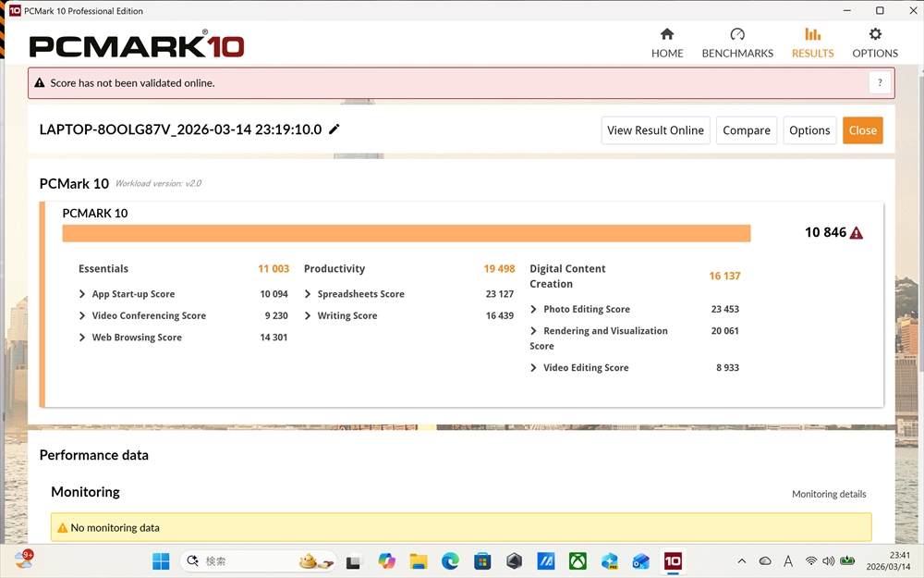Open weather widget on taskbar

[x=24, y=559]
